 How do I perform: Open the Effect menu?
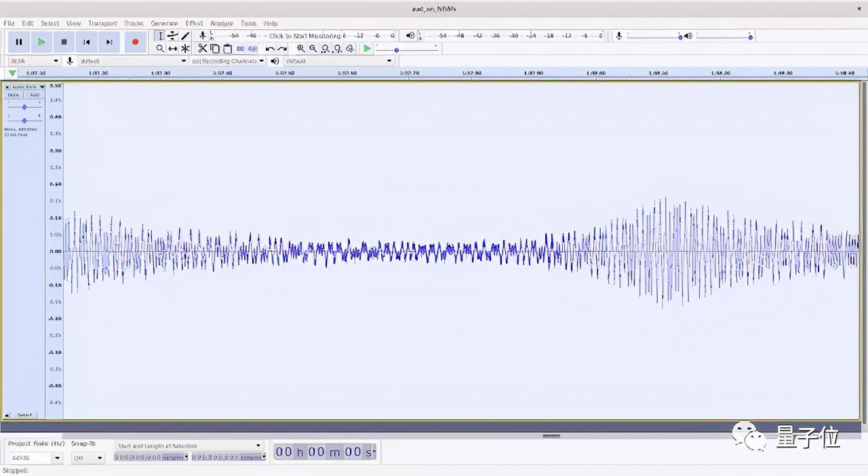[x=194, y=24]
